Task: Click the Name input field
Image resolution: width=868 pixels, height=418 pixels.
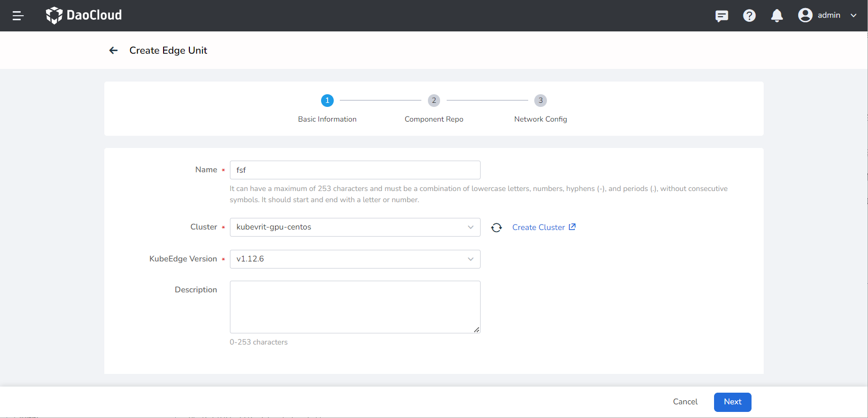Action: 355,170
